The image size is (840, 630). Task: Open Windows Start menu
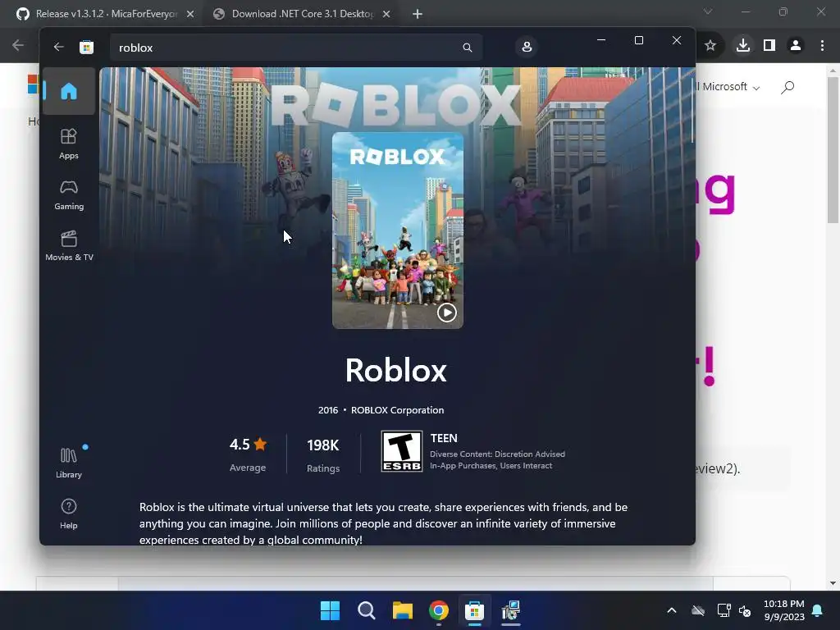pos(330,610)
